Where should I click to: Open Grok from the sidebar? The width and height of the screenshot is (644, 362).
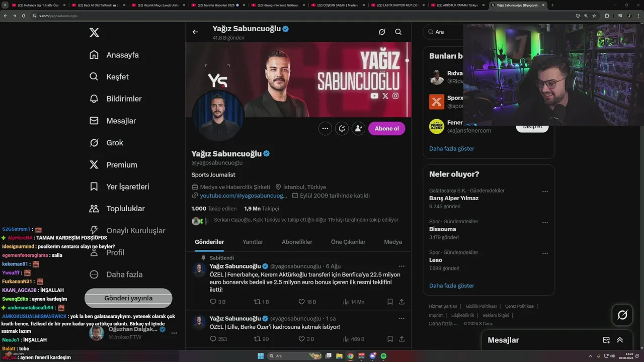(106, 143)
